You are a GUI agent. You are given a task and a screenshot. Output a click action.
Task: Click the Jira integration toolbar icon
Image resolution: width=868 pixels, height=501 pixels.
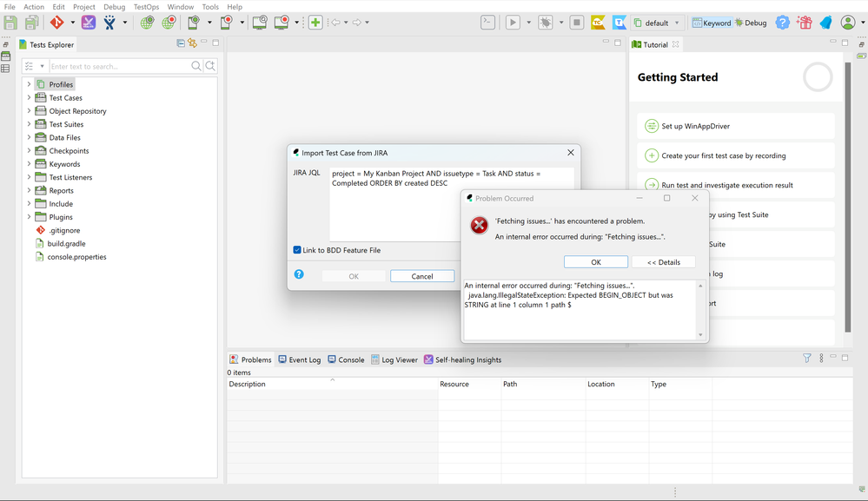[x=109, y=23]
